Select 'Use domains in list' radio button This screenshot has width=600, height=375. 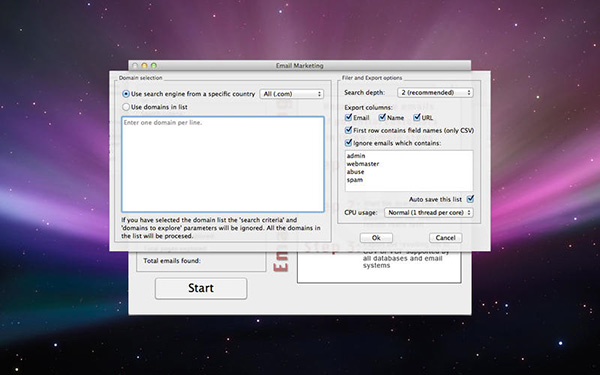126,107
